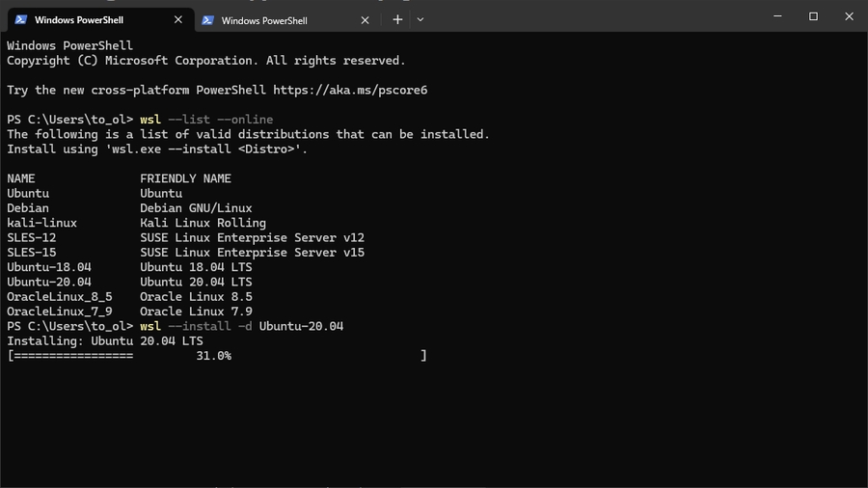Select the first Windows PowerShell tab
Screen dimensions: 868x488
point(79,19)
